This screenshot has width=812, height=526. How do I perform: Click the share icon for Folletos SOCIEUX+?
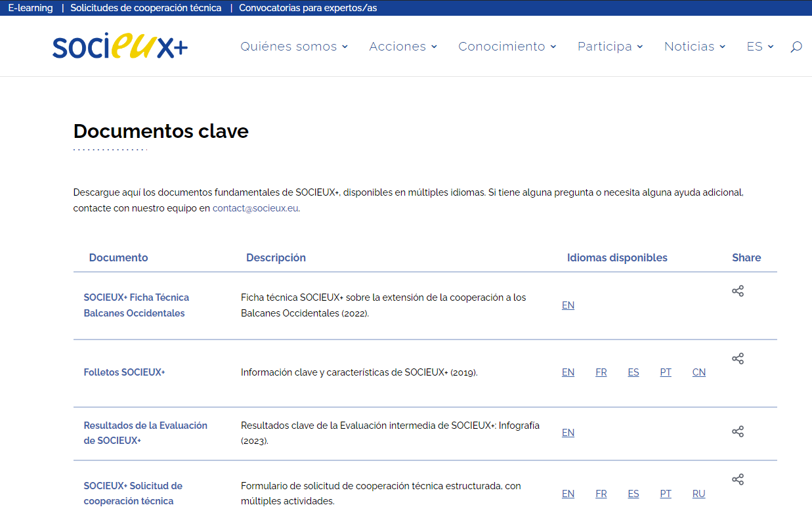tap(738, 359)
